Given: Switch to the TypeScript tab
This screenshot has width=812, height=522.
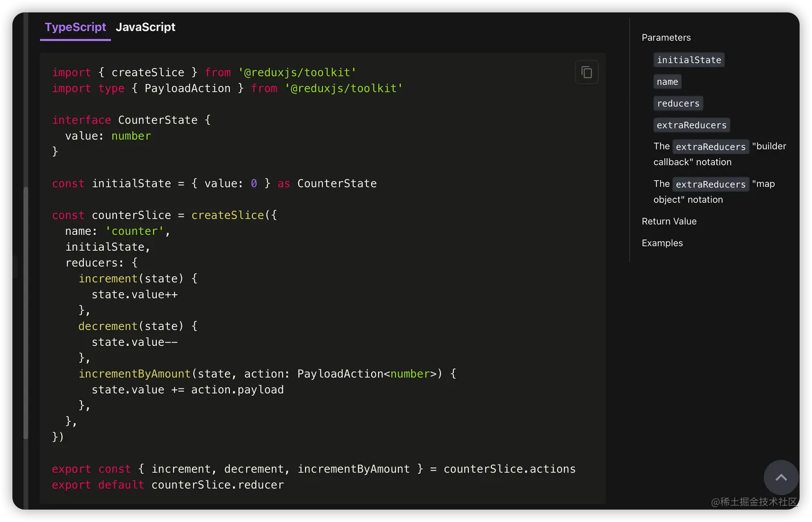Looking at the screenshot, I should [75, 27].
